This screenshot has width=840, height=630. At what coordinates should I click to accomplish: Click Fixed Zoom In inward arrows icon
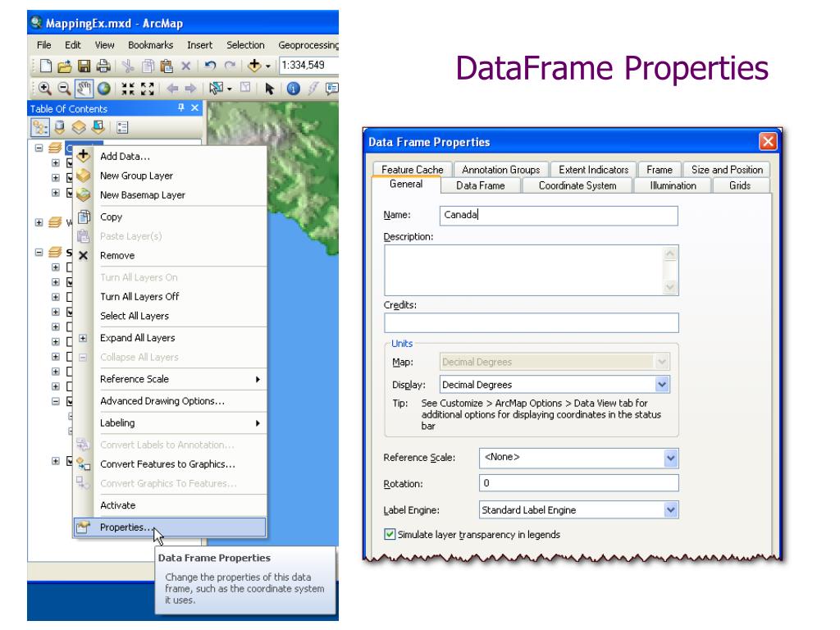127,89
